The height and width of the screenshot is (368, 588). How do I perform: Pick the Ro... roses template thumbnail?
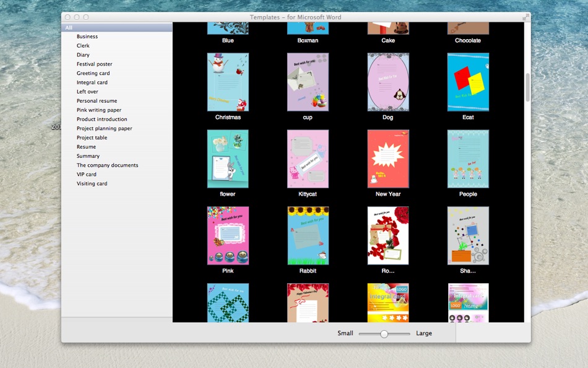pyautogui.click(x=388, y=235)
